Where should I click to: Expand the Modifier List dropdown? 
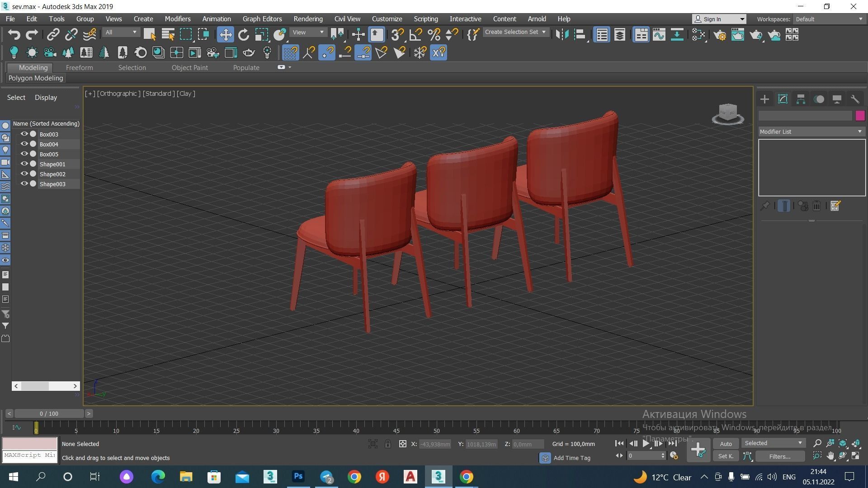[x=811, y=131]
